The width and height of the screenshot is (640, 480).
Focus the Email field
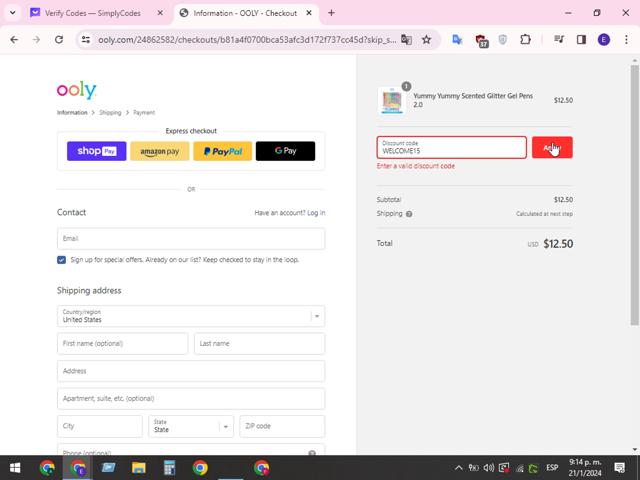point(191,239)
